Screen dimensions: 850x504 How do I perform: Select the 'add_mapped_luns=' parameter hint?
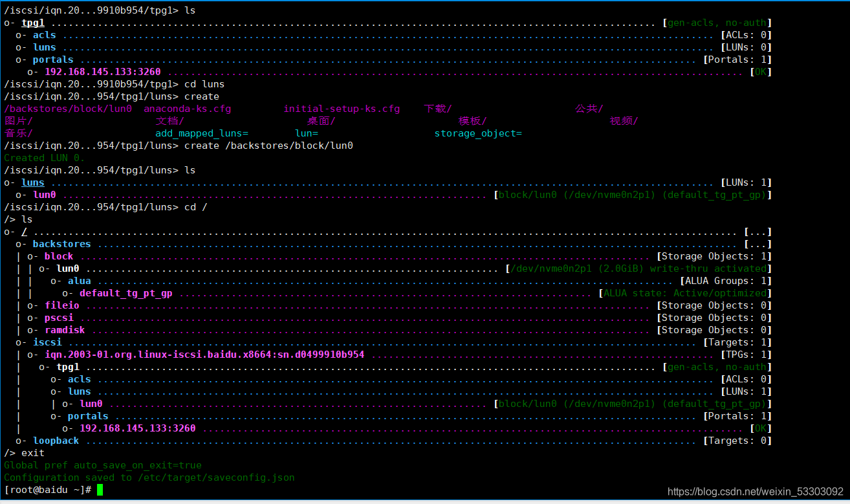click(x=202, y=133)
